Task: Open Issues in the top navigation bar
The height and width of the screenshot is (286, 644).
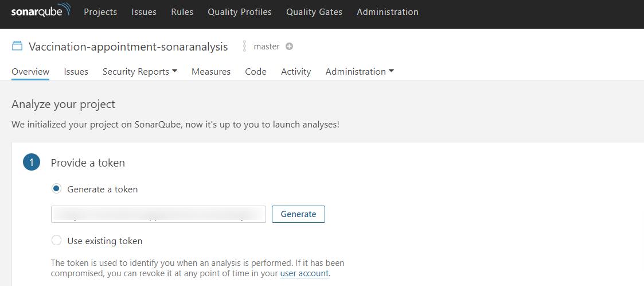Action: click(x=144, y=12)
